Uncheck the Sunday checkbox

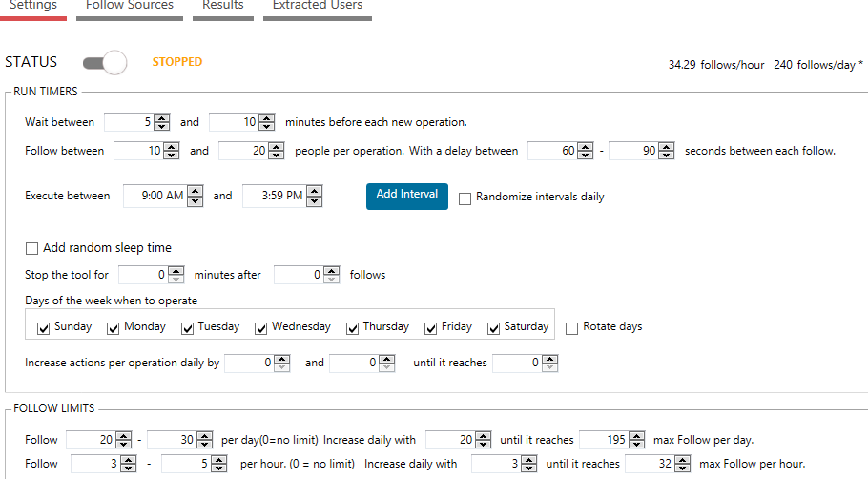[43, 329]
